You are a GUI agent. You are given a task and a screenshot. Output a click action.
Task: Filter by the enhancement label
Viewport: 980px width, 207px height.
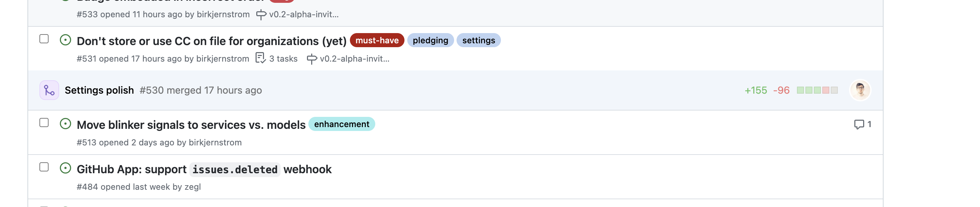click(x=341, y=124)
